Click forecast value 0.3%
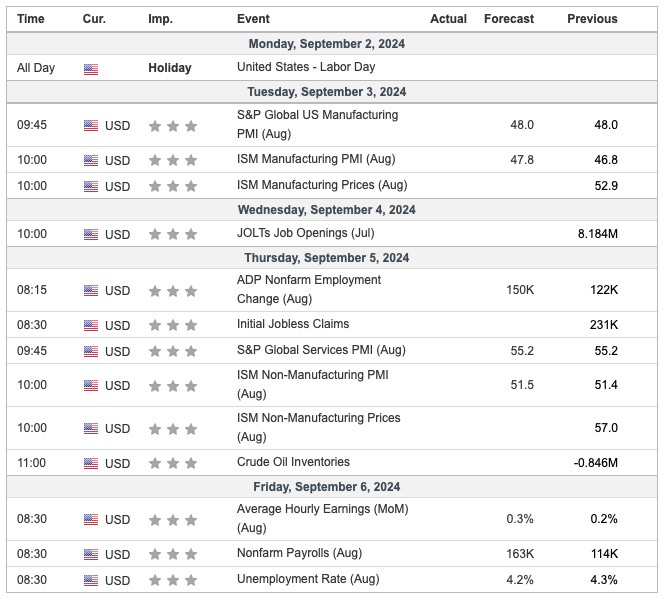This screenshot has width=664, height=599. point(520,519)
